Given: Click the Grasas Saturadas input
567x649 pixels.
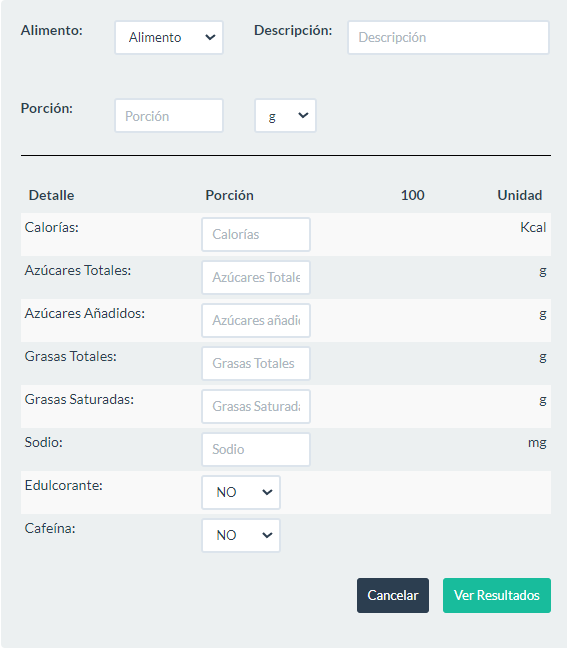Looking at the screenshot, I should [x=256, y=407].
